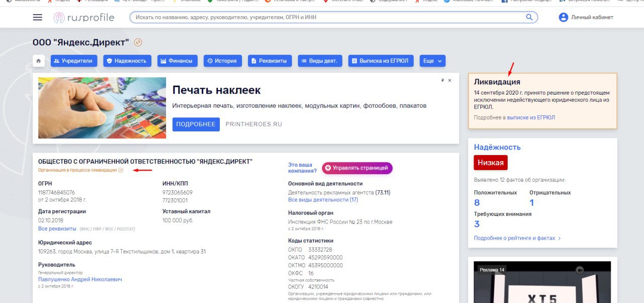Open выписки из ЕГРЮЛ link in Ликвидация box
This screenshot has height=303, width=644.
tap(531, 117)
